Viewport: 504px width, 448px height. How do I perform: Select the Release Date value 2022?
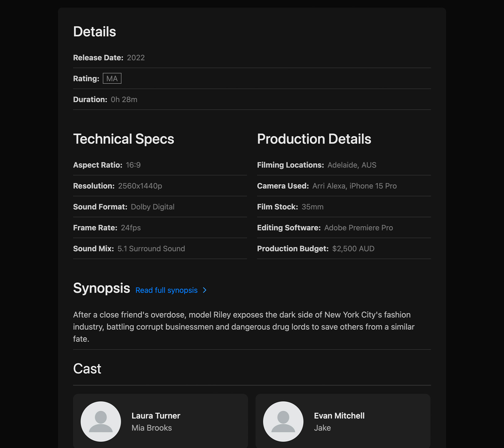136,58
